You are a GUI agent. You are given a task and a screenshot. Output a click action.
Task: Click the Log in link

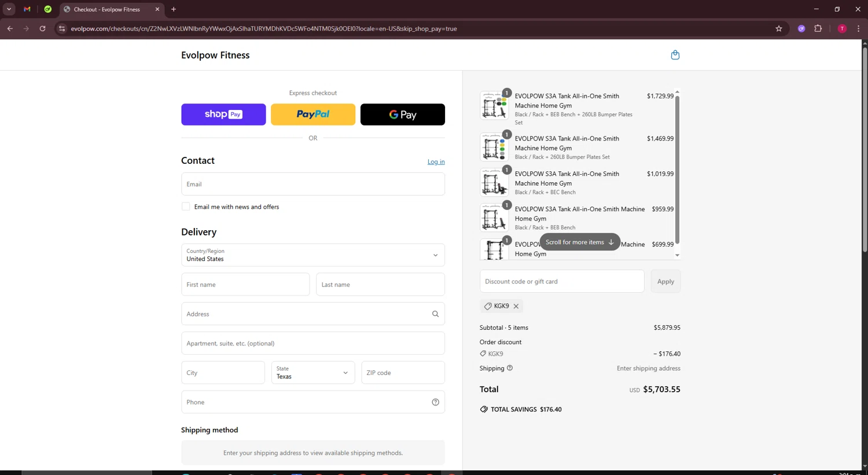(x=436, y=161)
